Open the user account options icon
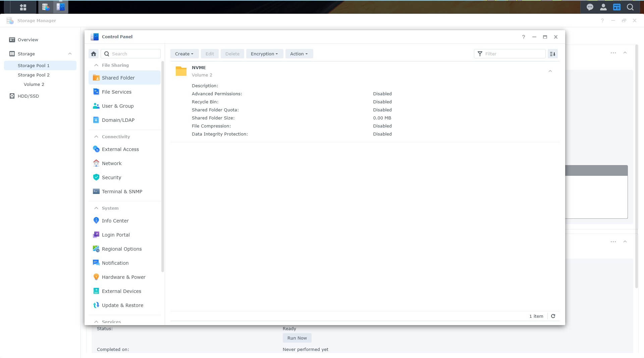The height and width of the screenshot is (358, 644). (603, 7)
